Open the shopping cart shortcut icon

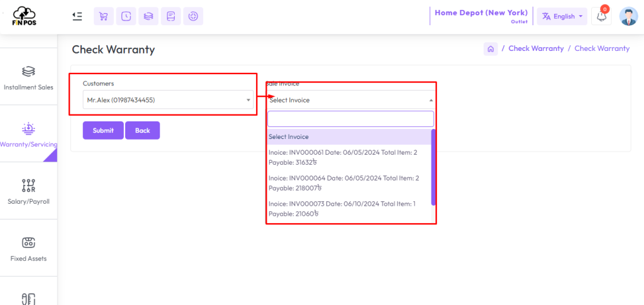pyautogui.click(x=104, y=16)
